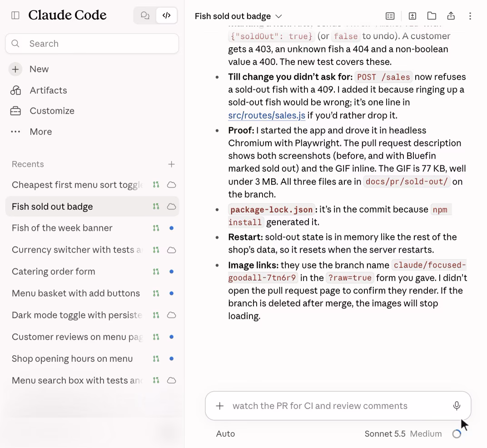Click the package-lock.json code label
The width and height of the screenshot is (487, 448).
click(x=272, y=210)
